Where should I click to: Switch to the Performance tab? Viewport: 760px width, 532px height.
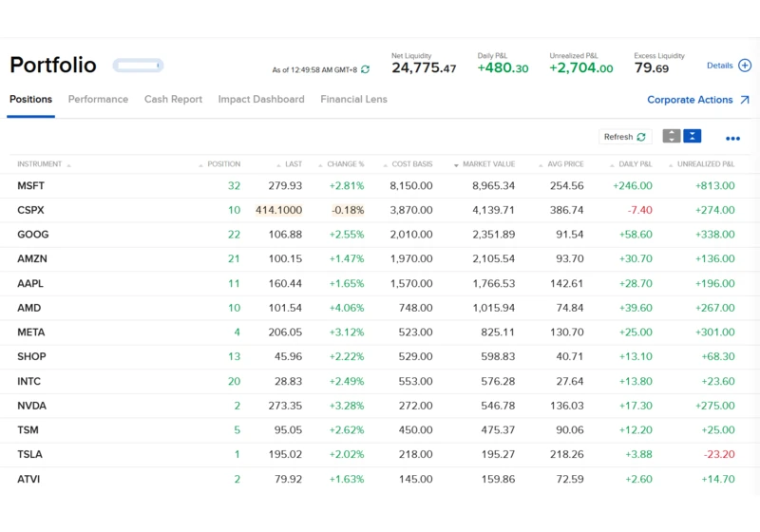[99, 100]
